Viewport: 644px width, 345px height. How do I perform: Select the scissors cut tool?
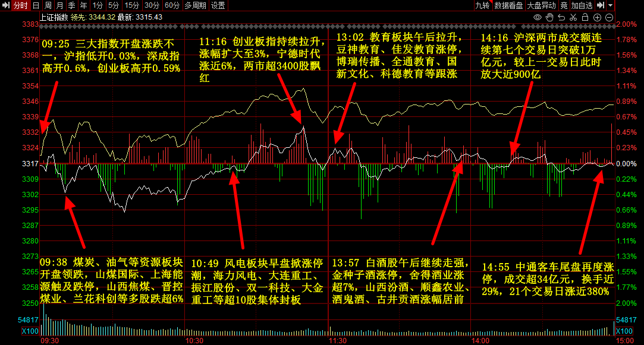(x=574, y=17)
